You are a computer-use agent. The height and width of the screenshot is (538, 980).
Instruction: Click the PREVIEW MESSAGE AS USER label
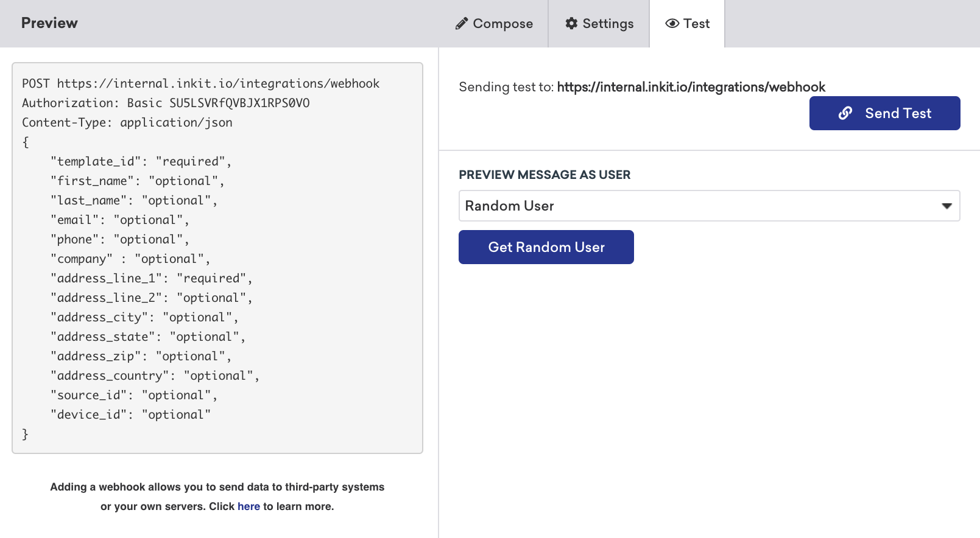tap(545, 175)
